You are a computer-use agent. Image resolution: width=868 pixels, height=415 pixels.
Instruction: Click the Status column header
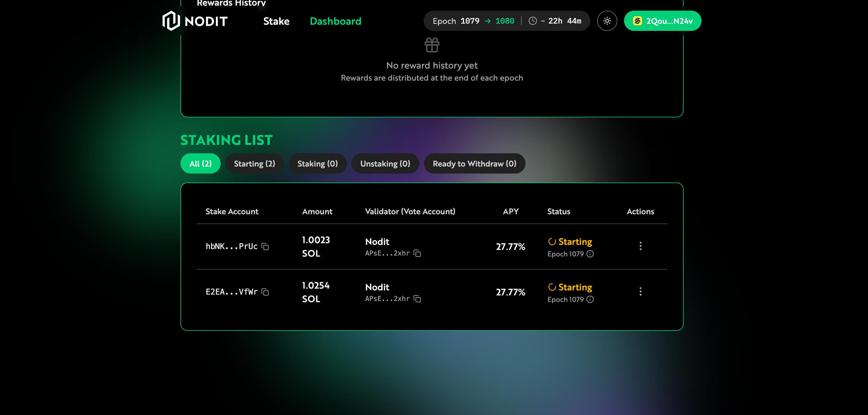coord(559,211)
